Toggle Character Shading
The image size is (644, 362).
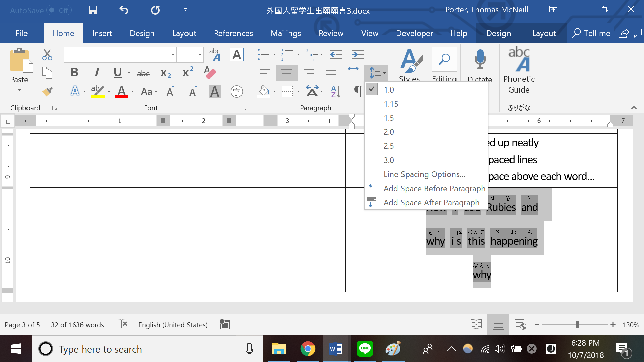(215, 92)
